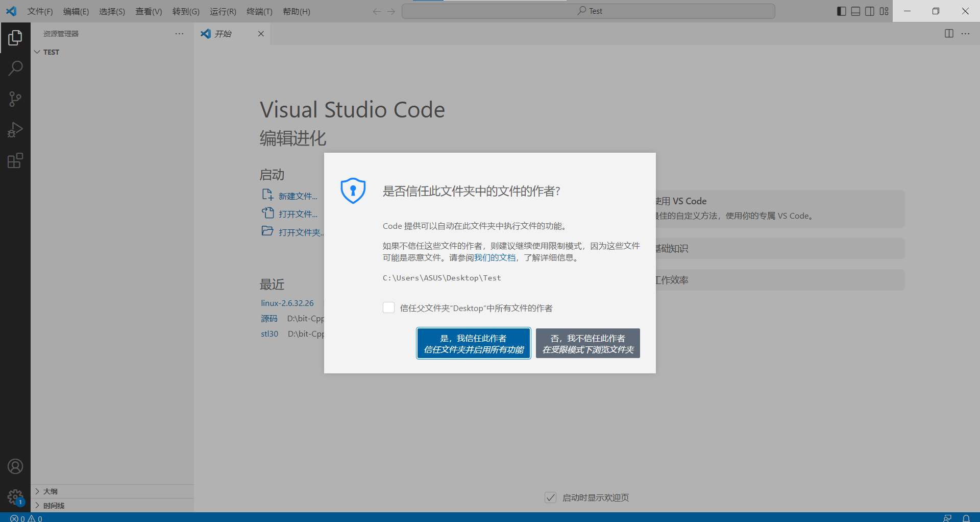Image resolution: width=980 pixels, height=522 pixels.
Task: Click the 资源管理器 panel title
Action: coord(61,34)
